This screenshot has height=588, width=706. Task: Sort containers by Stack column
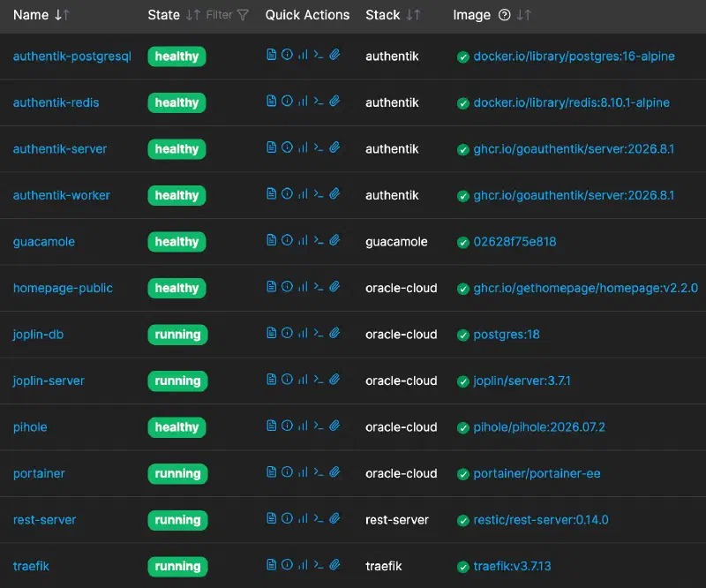coord(413,15)
